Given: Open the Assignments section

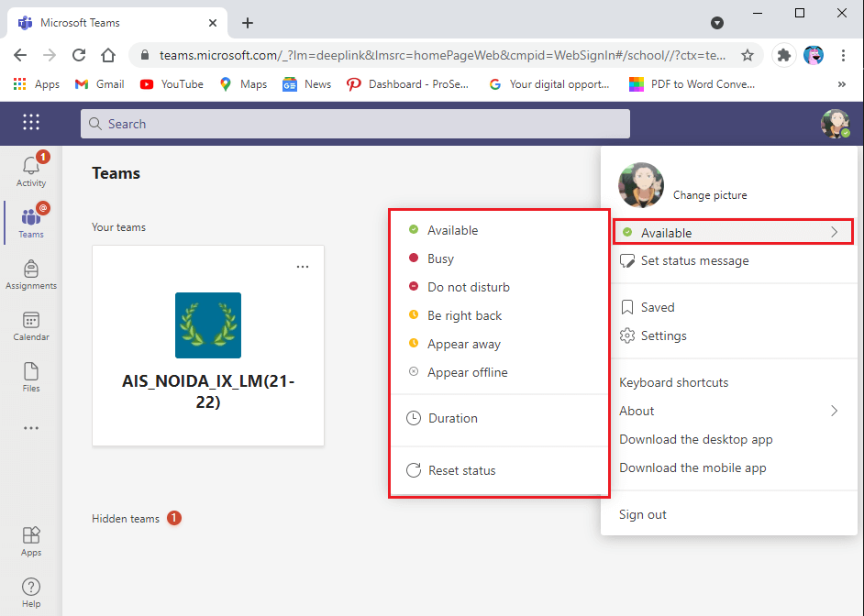Looking at the screenshot, I should click(30, 273).
